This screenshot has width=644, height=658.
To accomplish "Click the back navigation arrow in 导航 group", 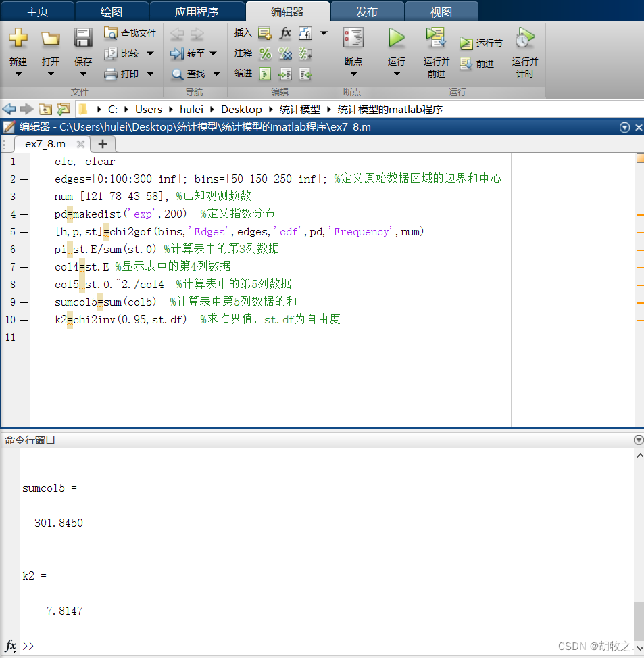I will coord(177,34).
